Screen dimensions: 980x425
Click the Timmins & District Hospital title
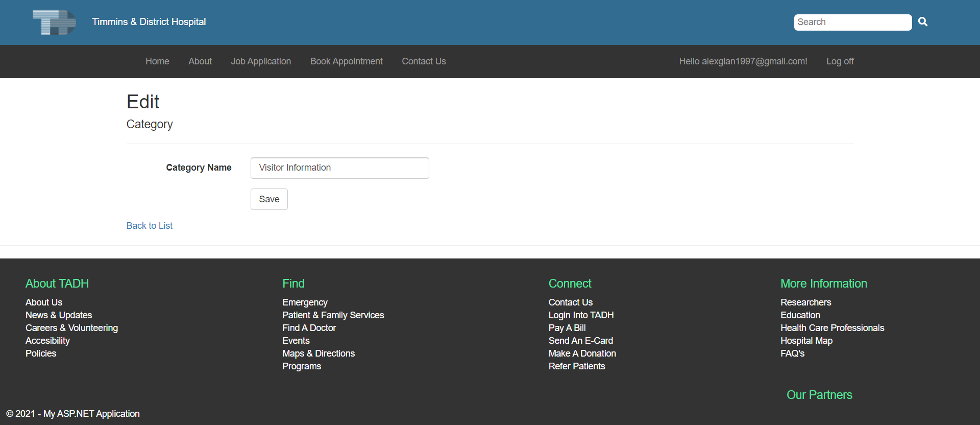(149, 22)
